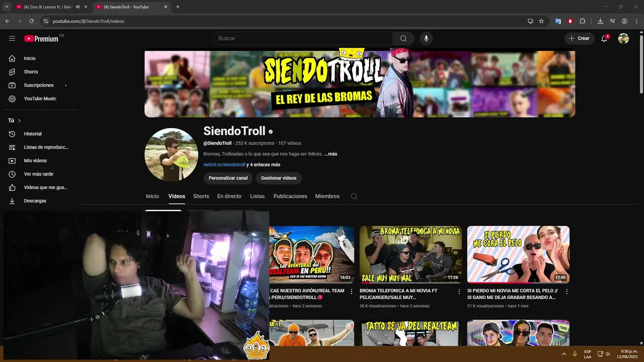644x362 pixels.
Task: Open media controls icon in Chrome toolbar
Action: 612,21
